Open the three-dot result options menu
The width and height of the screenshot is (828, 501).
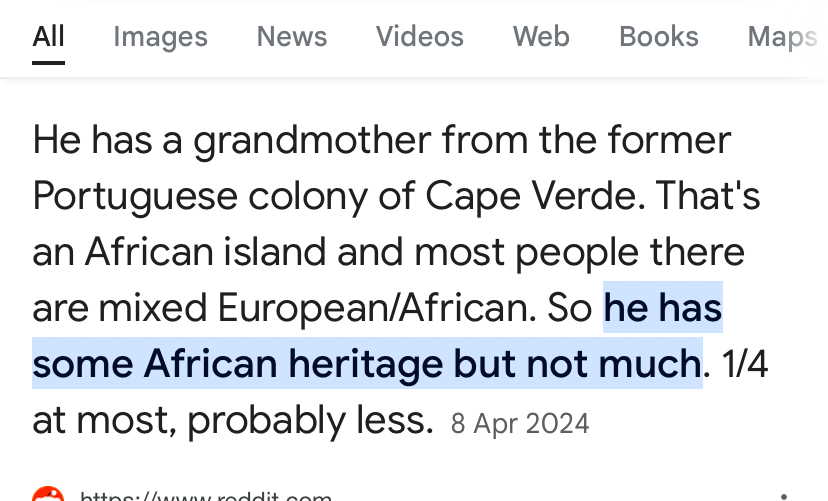[783, 494]
